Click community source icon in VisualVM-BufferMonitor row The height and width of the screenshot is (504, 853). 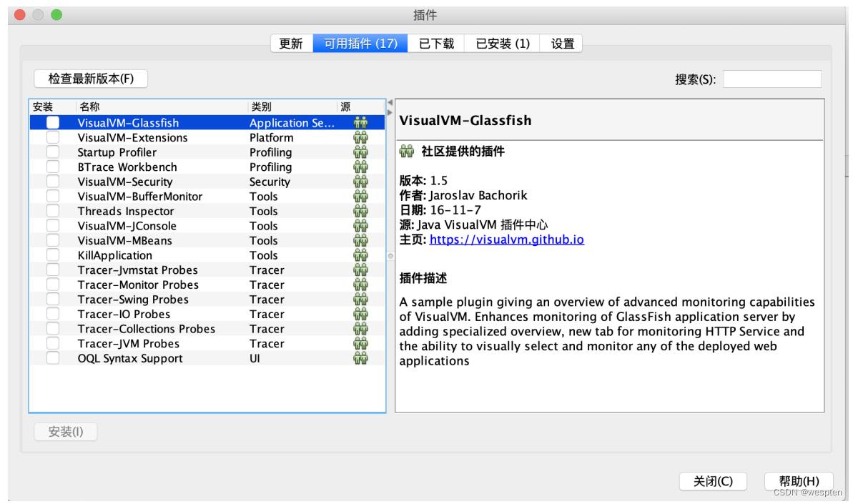[360, 196]
